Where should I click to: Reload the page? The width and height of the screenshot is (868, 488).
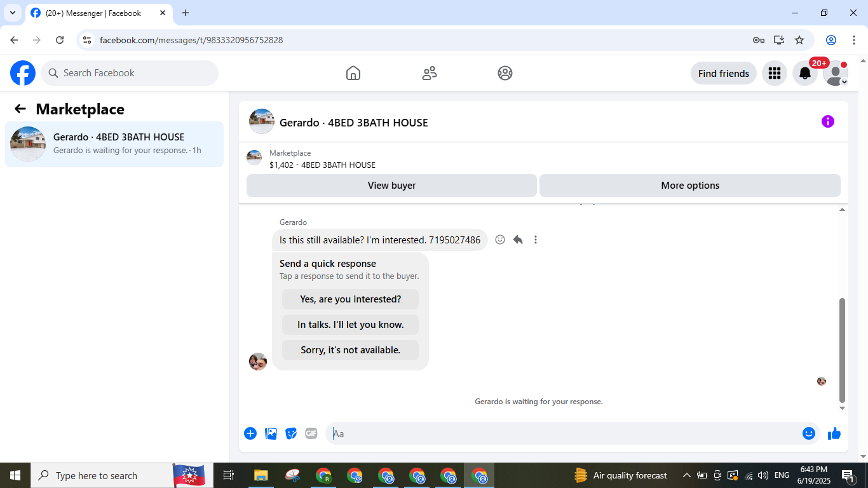click(60, 40)
